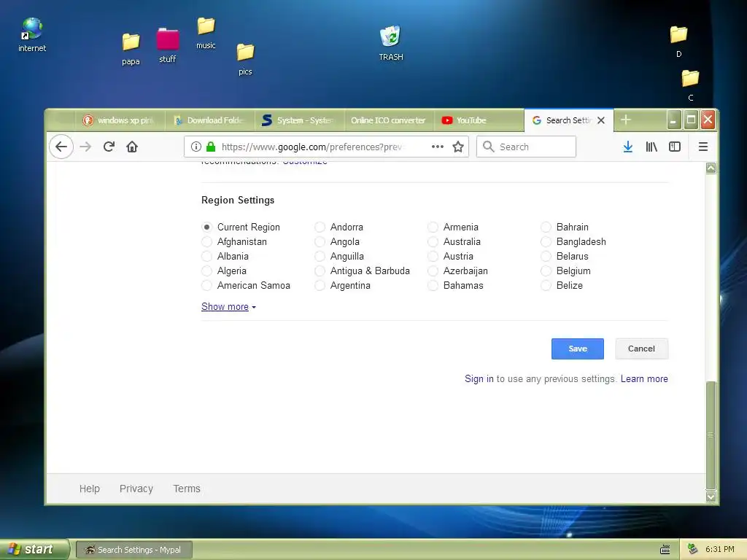Select the TRASH recycle bin icon
747x560 pixels.
click(x=391, y=43)
